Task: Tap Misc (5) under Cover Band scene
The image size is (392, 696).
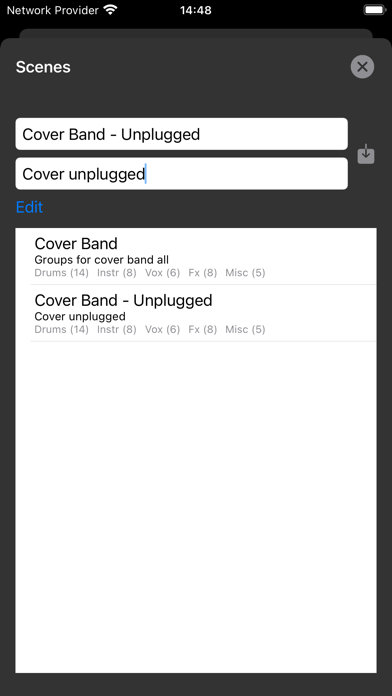Action: point(245,273)
